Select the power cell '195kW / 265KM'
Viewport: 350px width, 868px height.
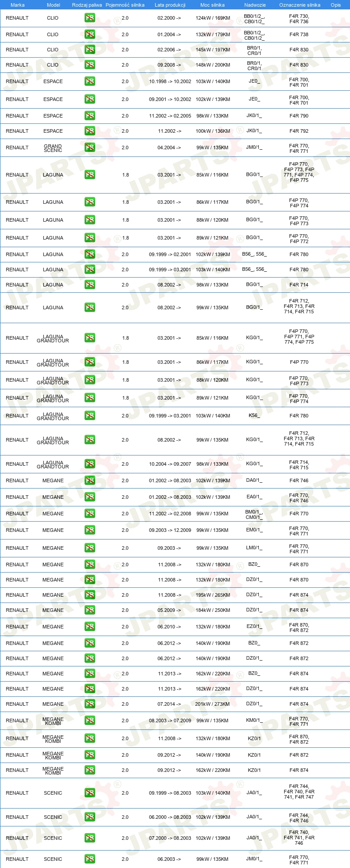pyautogui.click(x=213, y=595)
